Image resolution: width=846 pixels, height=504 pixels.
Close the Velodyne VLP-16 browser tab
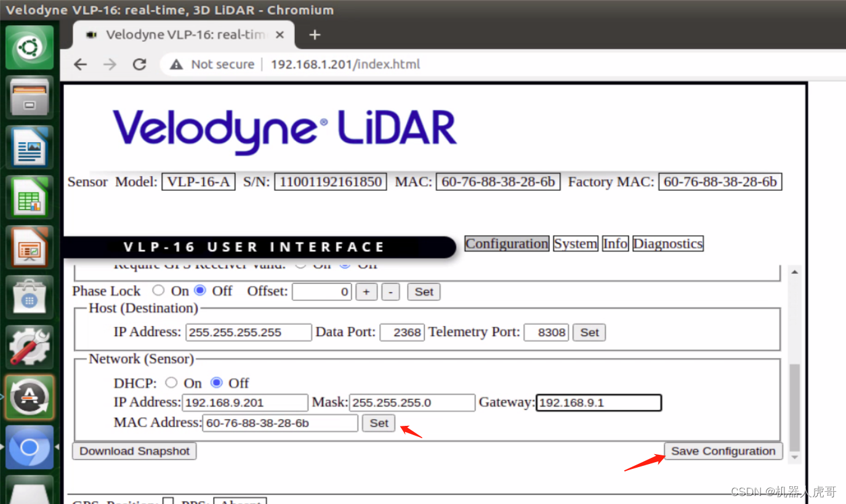[280, 35]
